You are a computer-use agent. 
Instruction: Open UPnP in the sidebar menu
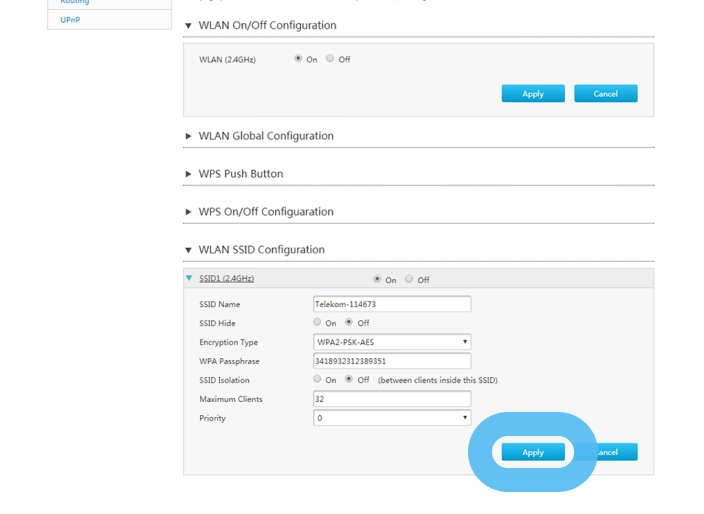click(70, 19)
